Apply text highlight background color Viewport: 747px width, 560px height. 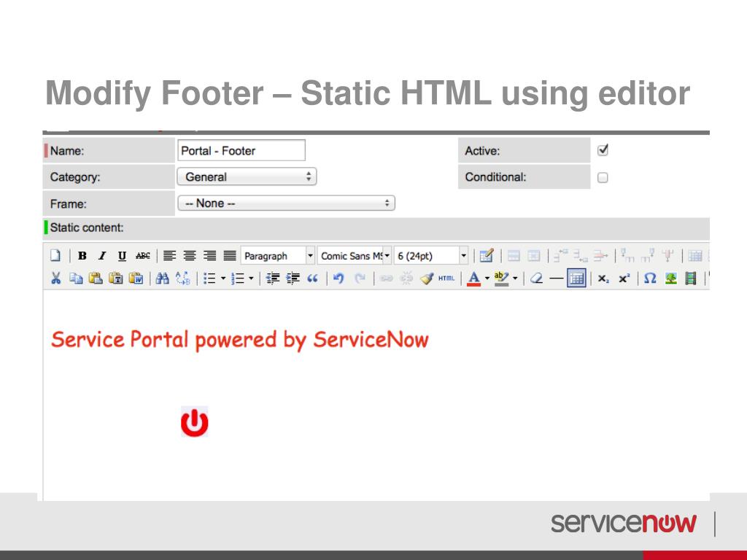point(501,279)
